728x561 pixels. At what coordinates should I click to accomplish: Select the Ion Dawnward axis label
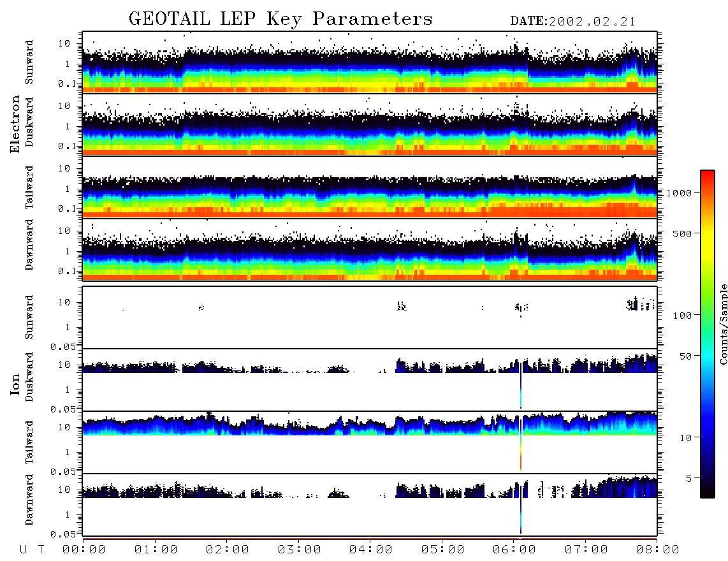(x=29, y=500)
